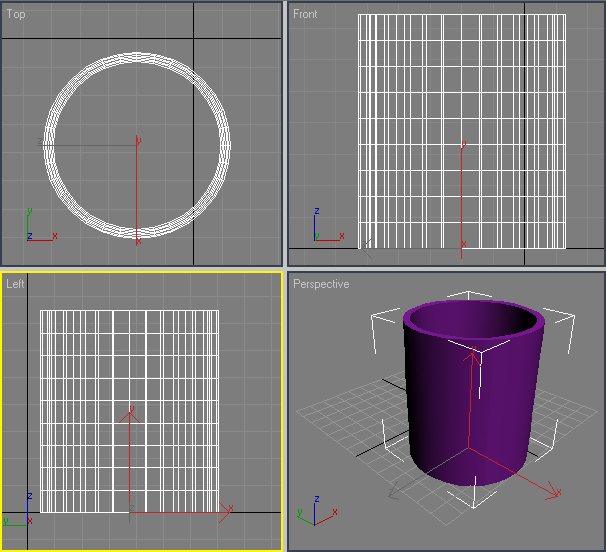Image resolution: width=606 pixels, height=552 pixels.
Task: Open the Perspective viewport label menu
Action: (x=321, y=284)
